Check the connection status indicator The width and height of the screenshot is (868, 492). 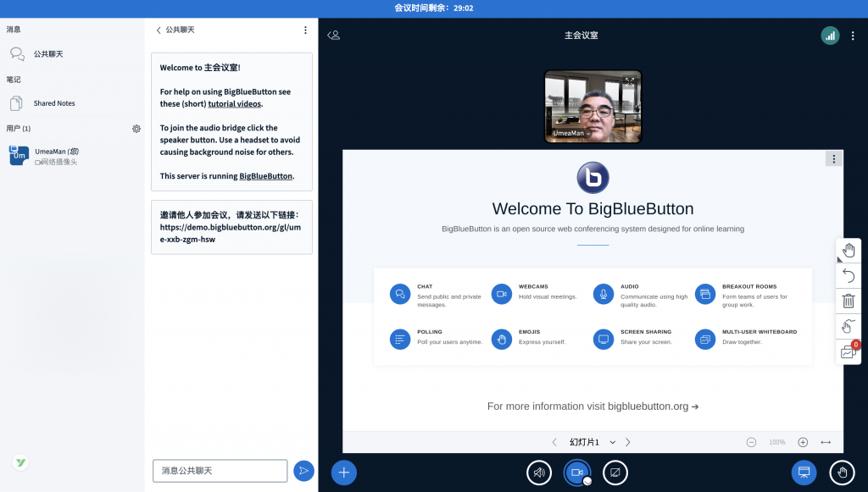832,36
